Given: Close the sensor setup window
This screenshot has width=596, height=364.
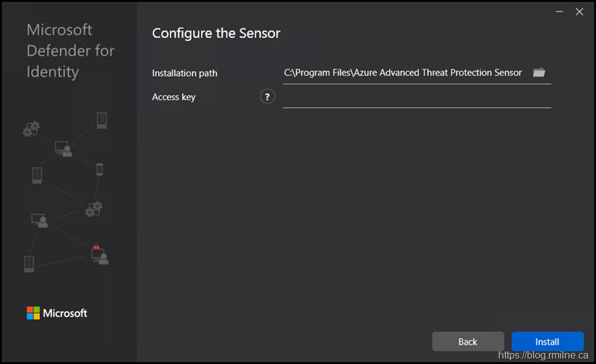Looking at the screenshot, I should pos(579,12).
